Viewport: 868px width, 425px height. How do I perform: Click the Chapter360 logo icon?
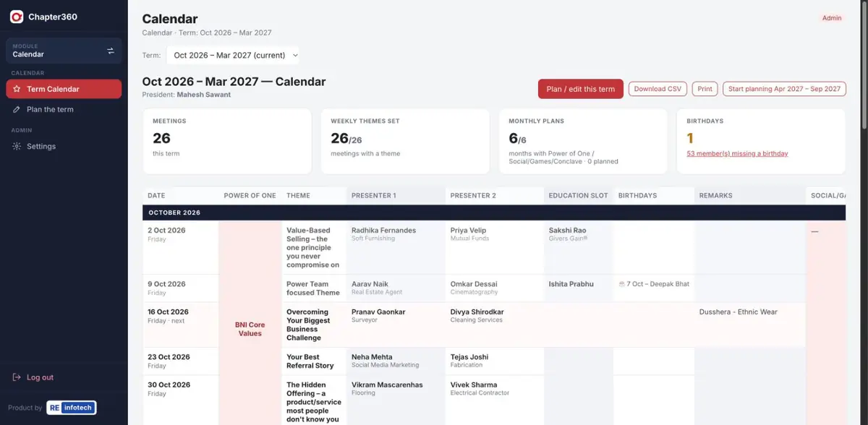(17, 17)
